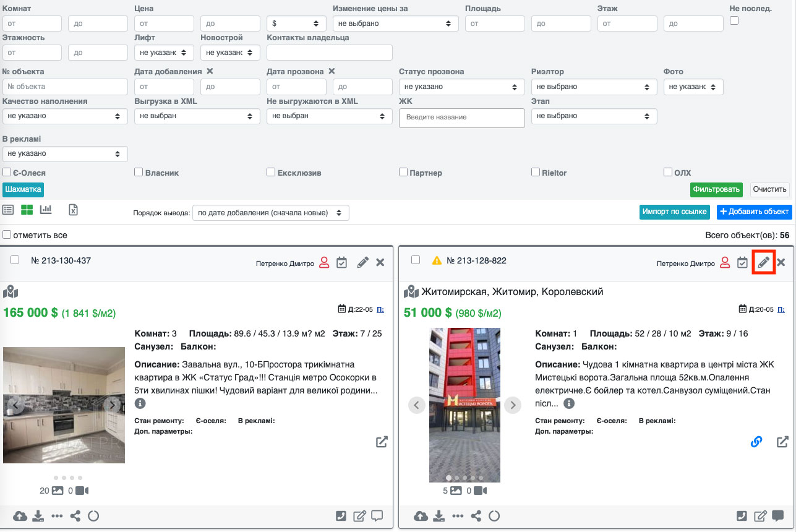Click the 'ЖК' name input field
Viewport: 796px width, 532px height.
coord(461,118)
